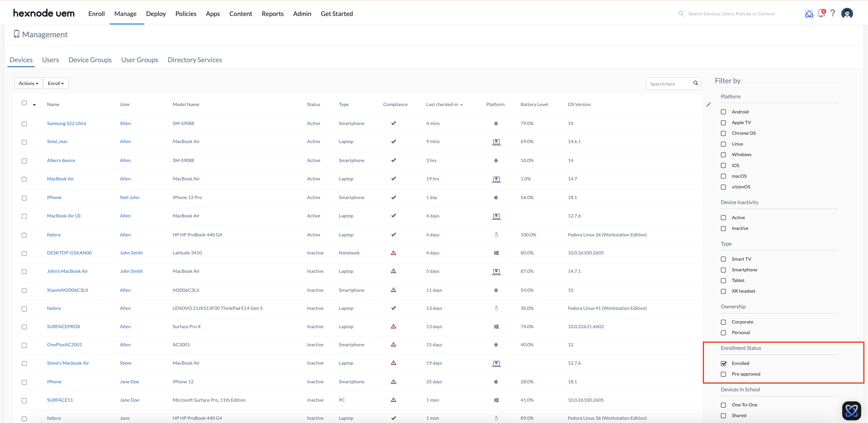Click Apple platform icon in Jane Doe iPhone row
868x423 pixels.
click(x=496, y=382)
